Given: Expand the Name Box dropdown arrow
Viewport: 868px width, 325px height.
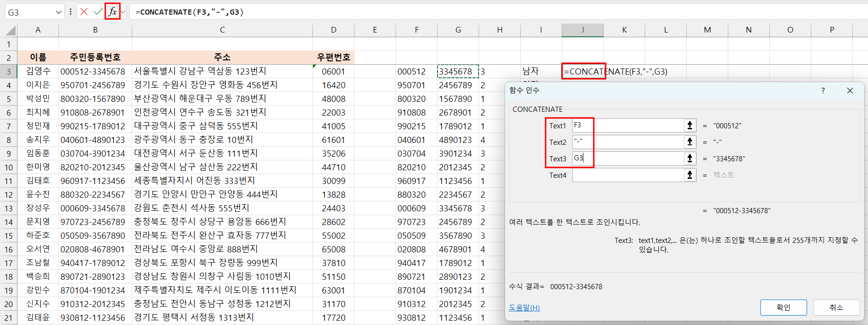Looking at the screenshot, I should [59, 12].
